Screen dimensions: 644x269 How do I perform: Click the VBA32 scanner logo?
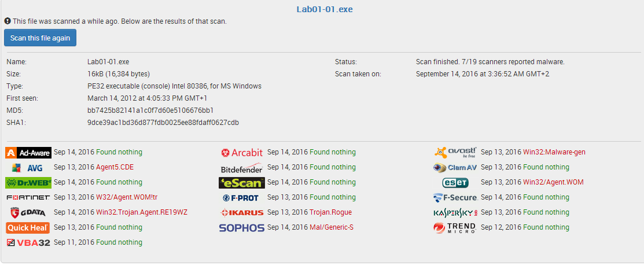28,243
